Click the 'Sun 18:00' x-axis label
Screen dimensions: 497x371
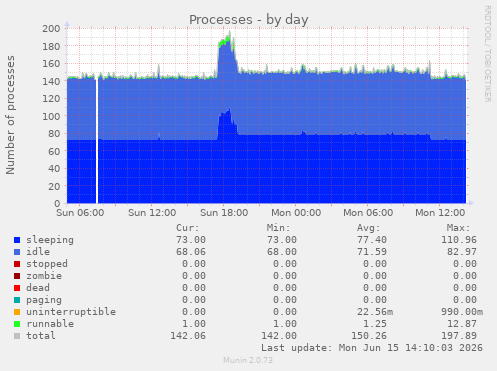point(224,213)
